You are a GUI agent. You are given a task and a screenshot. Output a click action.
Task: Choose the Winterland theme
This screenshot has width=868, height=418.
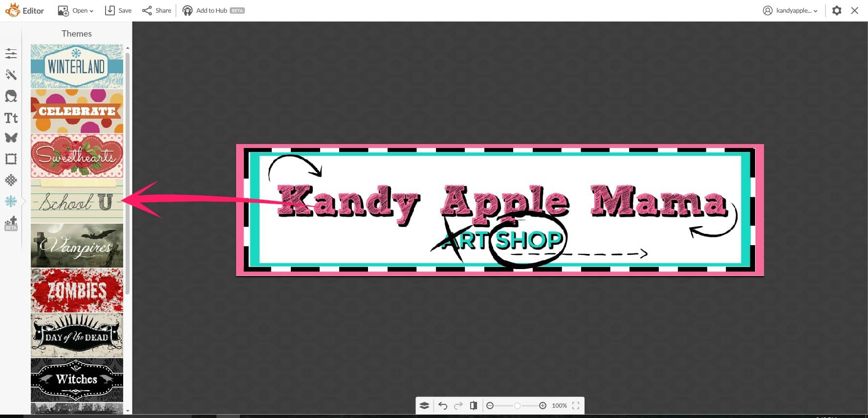click(x=77, y=66)
